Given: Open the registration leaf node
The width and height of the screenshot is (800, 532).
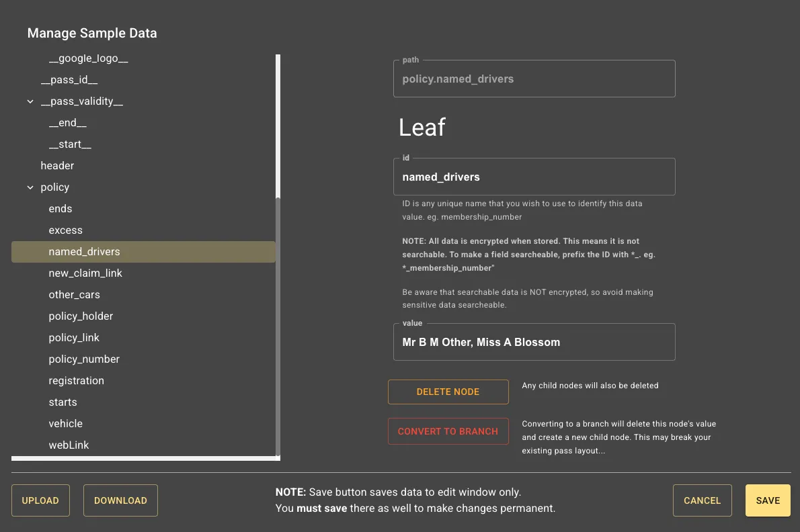Looking at the screenshot, I should coord(76,380).
